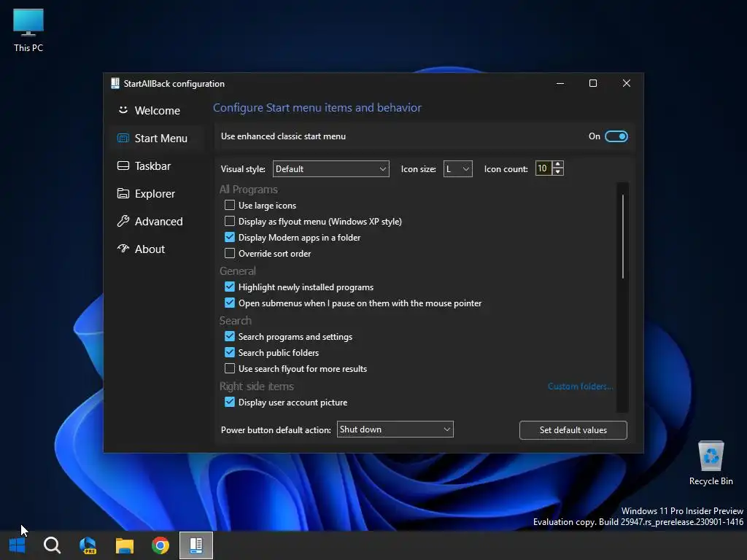Open the Windows Start button on taskbar
The width and height of the screenshot is (747, 560).
[18, 545]
